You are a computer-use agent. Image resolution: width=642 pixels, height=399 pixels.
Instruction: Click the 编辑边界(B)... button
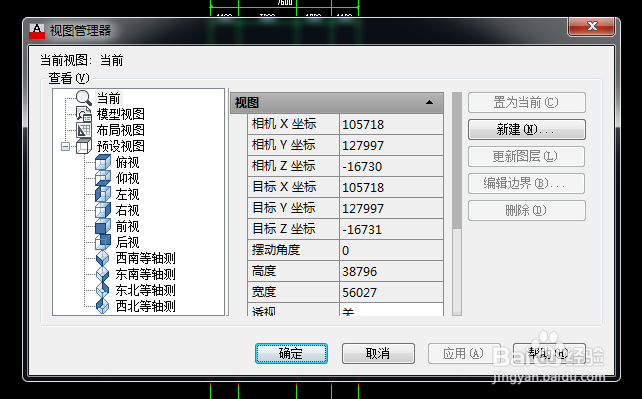[527, 183]
